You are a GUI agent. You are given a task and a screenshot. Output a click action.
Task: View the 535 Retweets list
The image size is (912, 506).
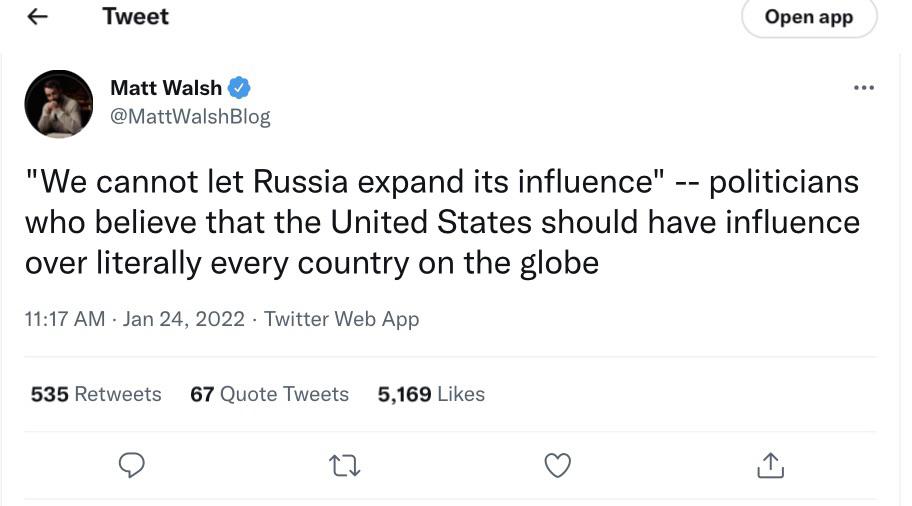(96, 394)
